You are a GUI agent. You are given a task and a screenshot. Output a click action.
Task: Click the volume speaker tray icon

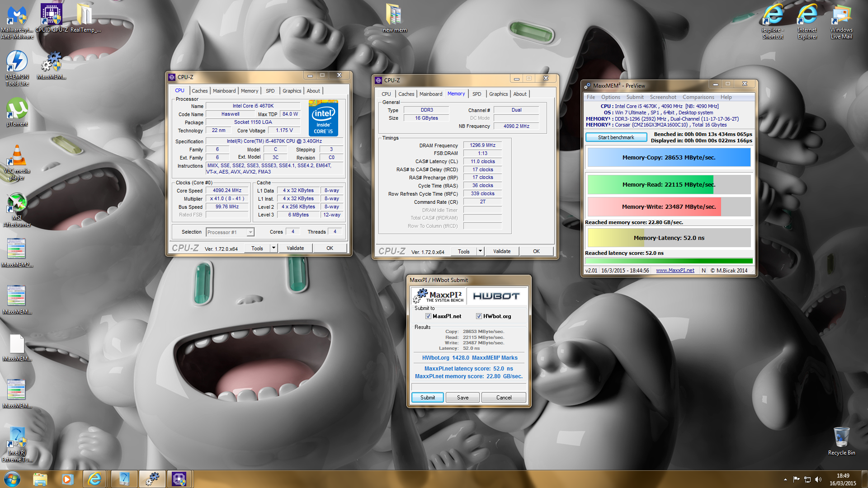(x=818, y=479)
